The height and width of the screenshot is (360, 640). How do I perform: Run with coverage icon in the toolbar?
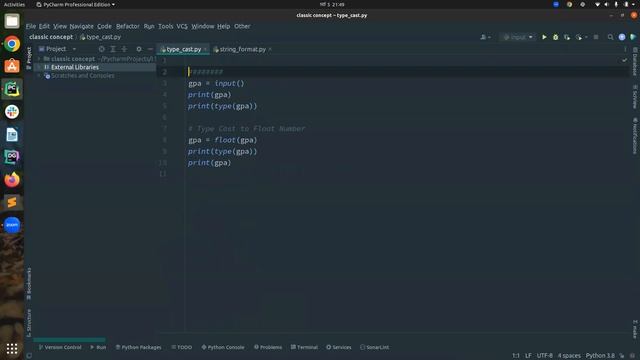coord(567,37)
